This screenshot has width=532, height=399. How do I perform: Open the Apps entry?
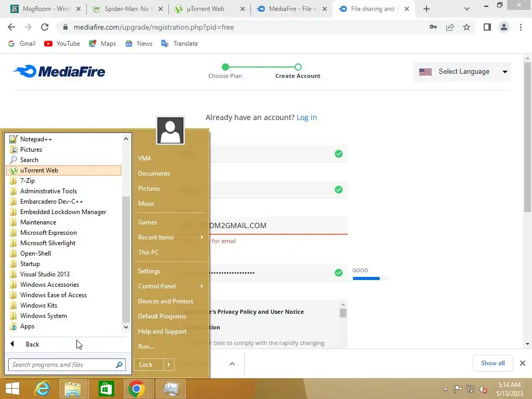64,326
